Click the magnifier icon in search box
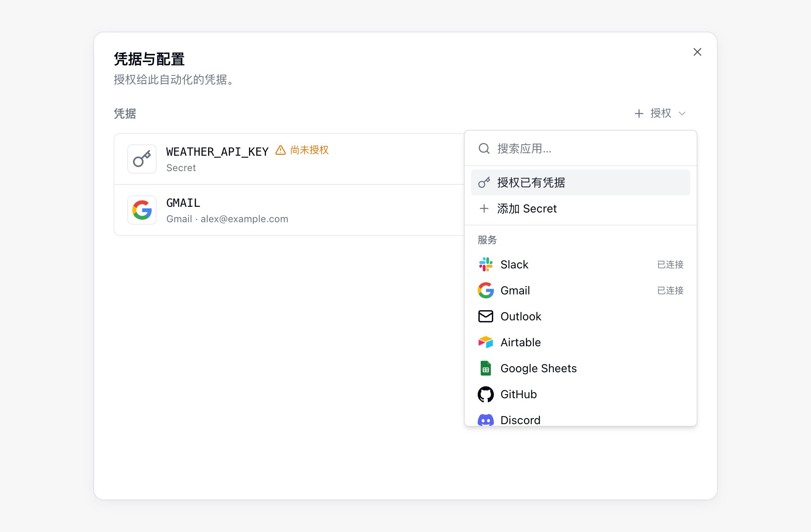This screenshot has width=811, height=532. click(484, 148)
